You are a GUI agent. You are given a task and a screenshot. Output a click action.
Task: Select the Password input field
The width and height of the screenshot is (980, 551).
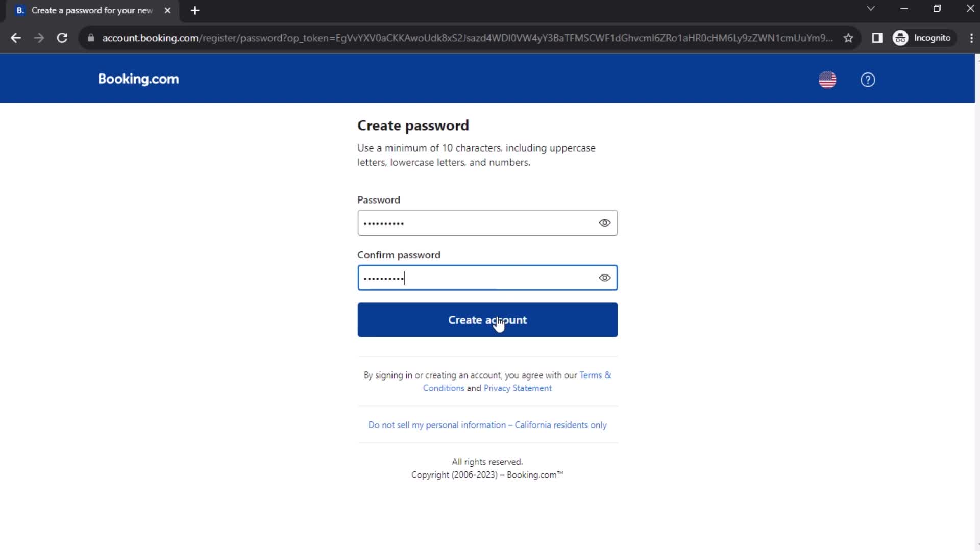point(487,222)
